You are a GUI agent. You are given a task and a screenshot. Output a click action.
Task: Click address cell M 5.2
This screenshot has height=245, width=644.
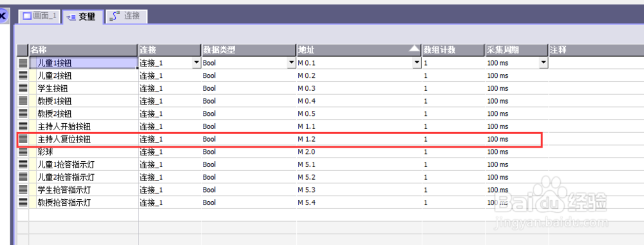coord(359,177)
